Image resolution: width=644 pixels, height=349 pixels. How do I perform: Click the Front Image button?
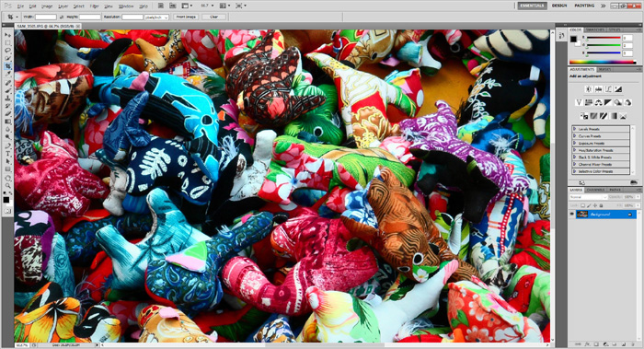pos(186,17)
